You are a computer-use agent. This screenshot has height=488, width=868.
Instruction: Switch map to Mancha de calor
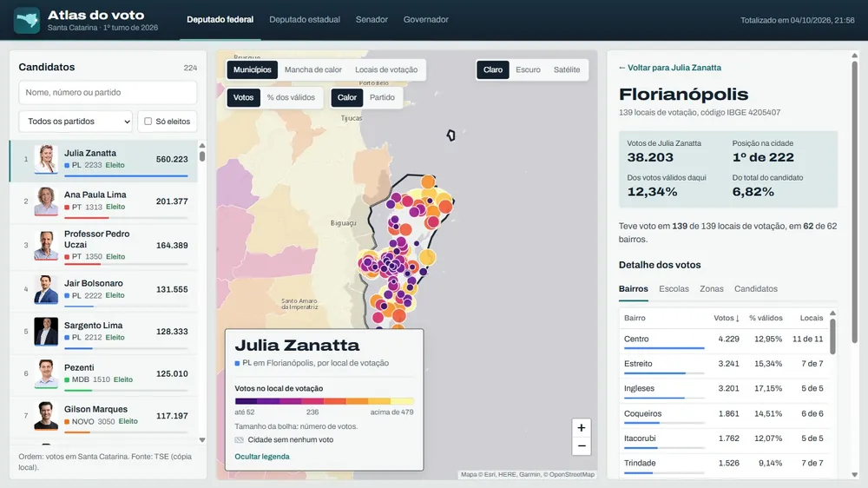click(x=313, y=69)
